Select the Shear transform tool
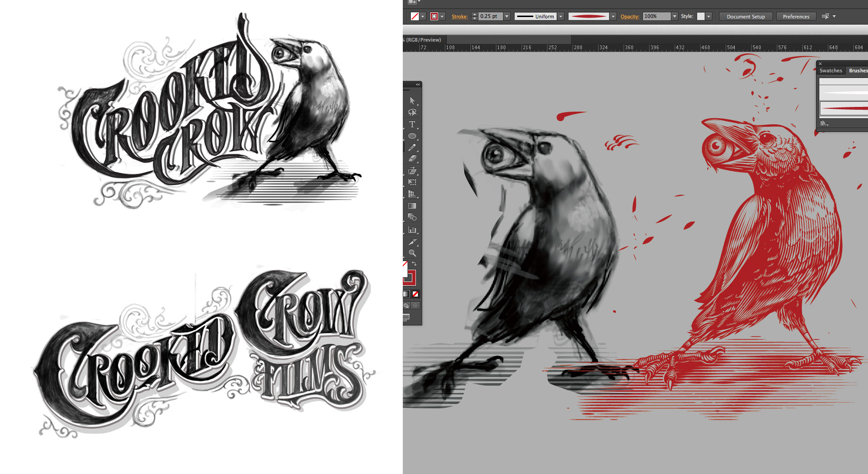This screenshot has height=474, width=868. (412, 171)
